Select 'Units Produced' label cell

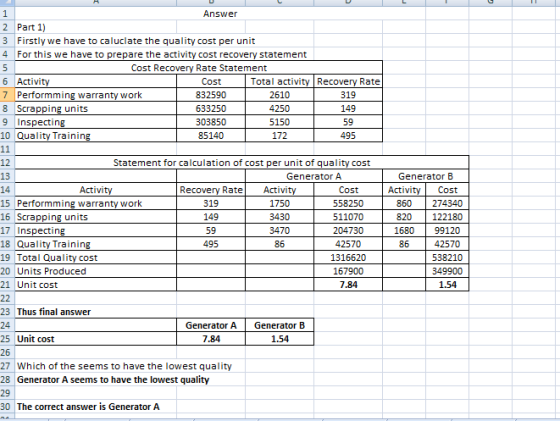[96, 271]
